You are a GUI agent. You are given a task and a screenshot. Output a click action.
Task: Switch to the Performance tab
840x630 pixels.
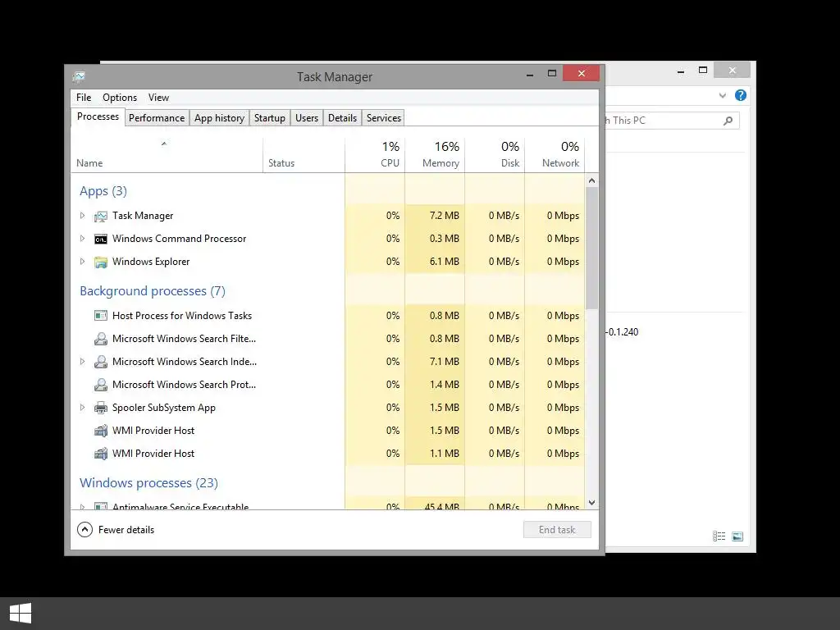click(x=157, y=118)
